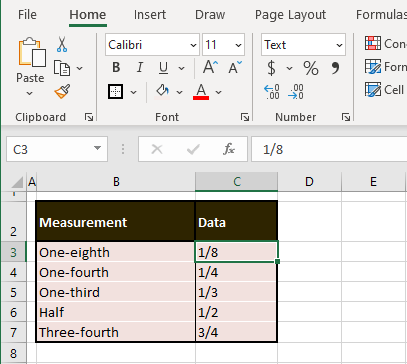The height and width of the screenshot is (364, 407).
Task: Click the Insert Function fx icon
Action: click(229, 149)
